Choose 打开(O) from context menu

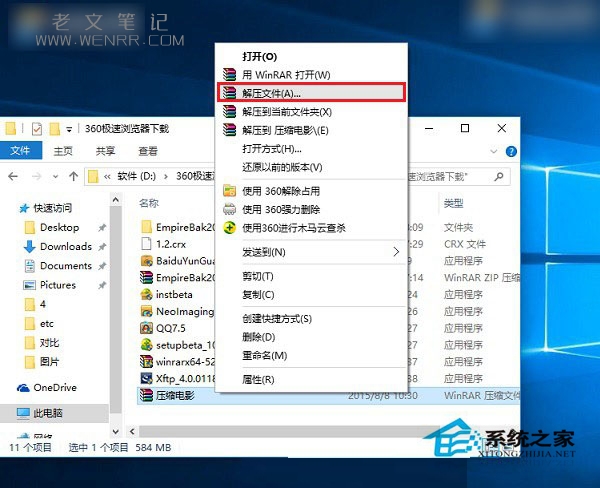pyautogui.click(x=259, y=57)
